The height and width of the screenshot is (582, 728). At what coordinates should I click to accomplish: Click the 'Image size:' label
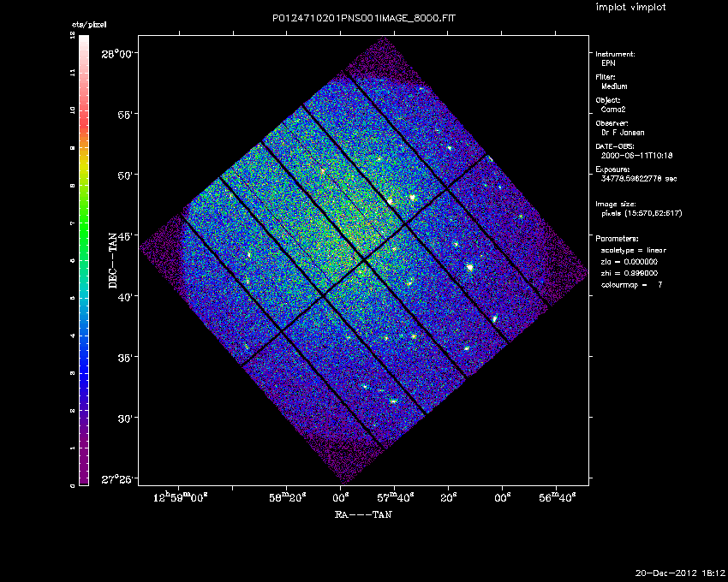coord(616,205)
